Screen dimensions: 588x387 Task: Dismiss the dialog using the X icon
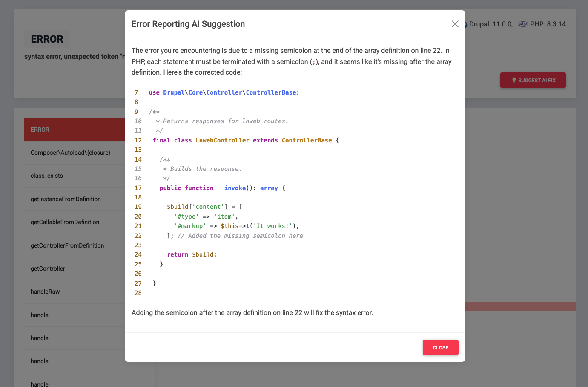(x=455, y=24)
